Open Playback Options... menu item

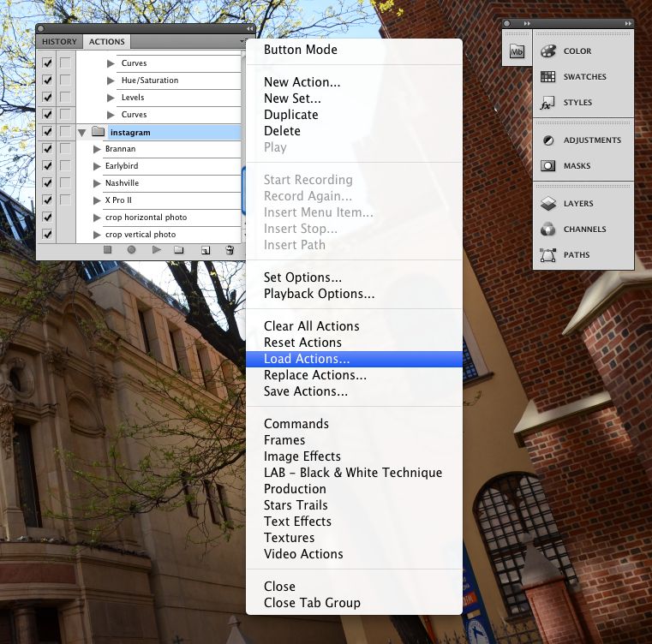[354, 294]
